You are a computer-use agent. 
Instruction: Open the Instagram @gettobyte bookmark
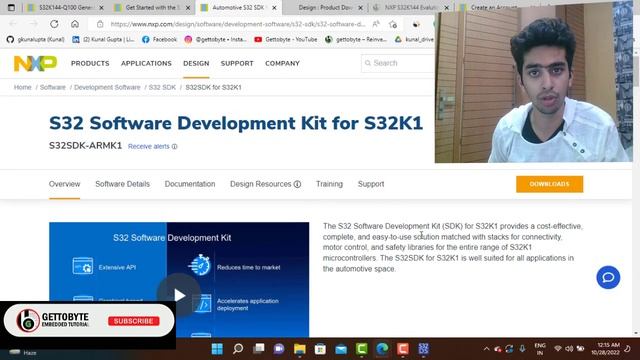pyautogui.click(x=215, y=39)
